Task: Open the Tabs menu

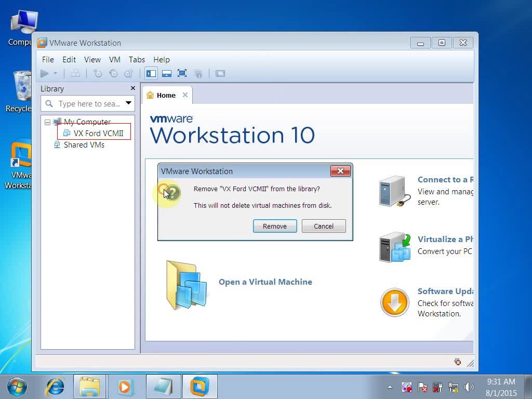Action: [137, 60]
